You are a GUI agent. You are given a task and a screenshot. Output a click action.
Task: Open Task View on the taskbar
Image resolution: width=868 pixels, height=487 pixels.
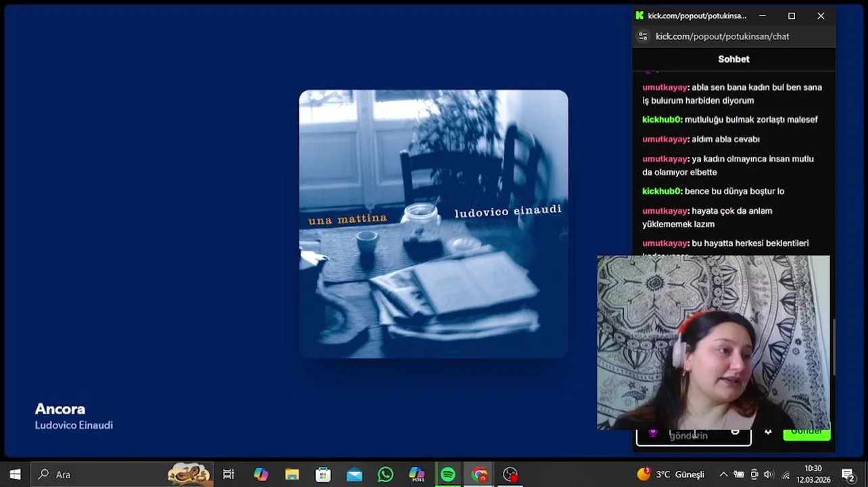pyautogui.click(x=228, y=474)
